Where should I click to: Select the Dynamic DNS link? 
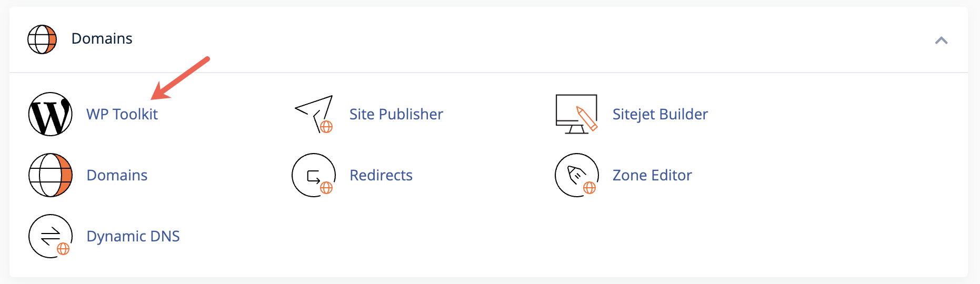coord(133,236)
